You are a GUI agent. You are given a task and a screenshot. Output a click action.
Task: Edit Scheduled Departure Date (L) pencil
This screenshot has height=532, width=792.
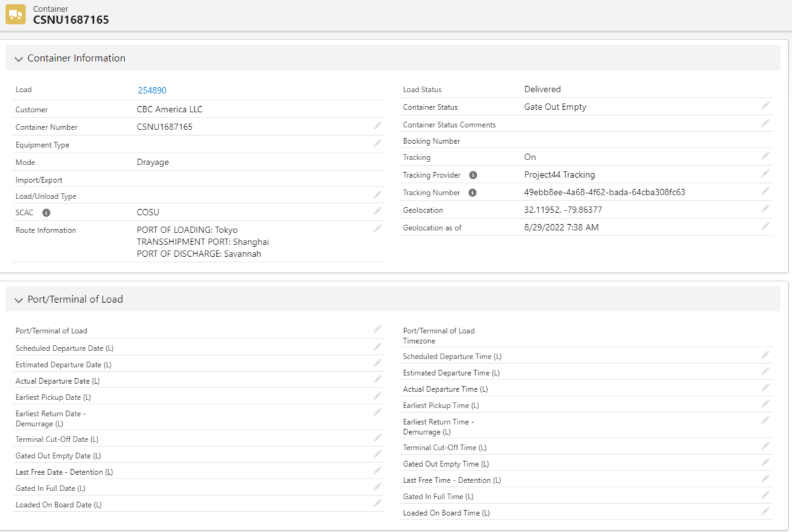pos(377,347)
